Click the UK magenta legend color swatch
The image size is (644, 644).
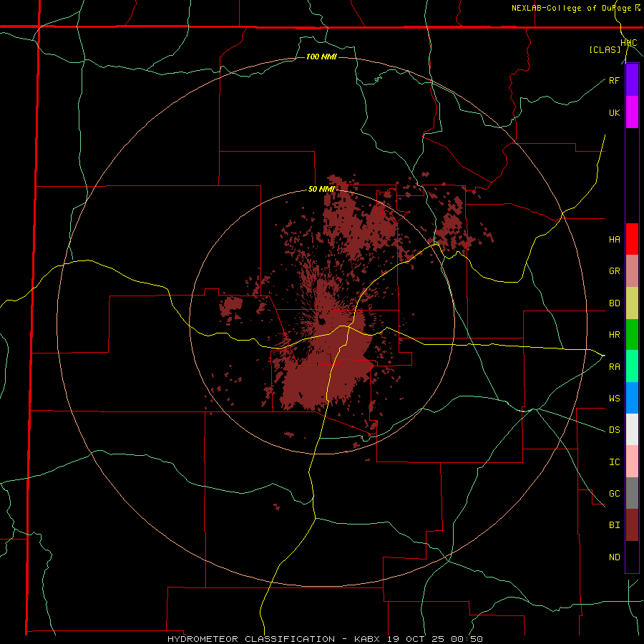point(632,112)
